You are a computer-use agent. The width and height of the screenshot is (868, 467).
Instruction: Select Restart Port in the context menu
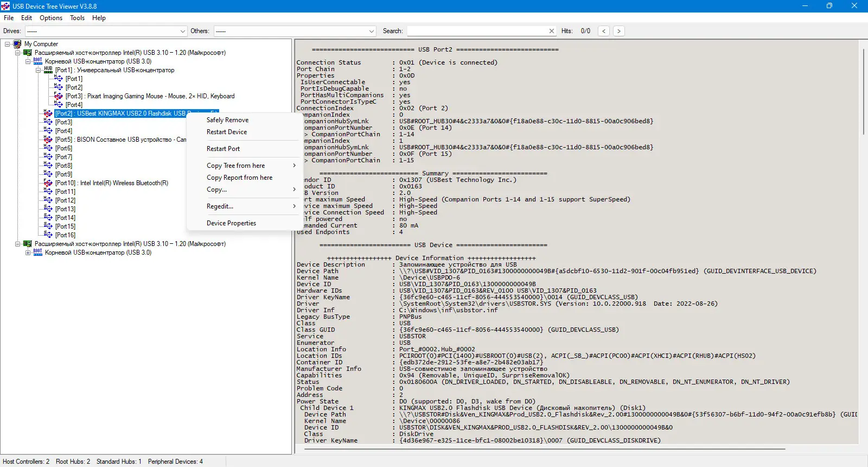pyautogui.click(x=245, y=149)
